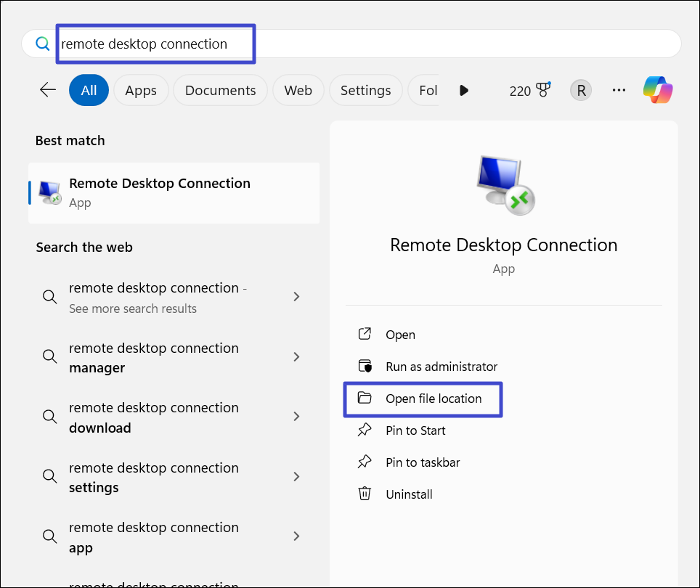This screenshot has height=588, width=700.
Task: Click the large Remote Desktop Connection icon
Action: tap(504, 184)
